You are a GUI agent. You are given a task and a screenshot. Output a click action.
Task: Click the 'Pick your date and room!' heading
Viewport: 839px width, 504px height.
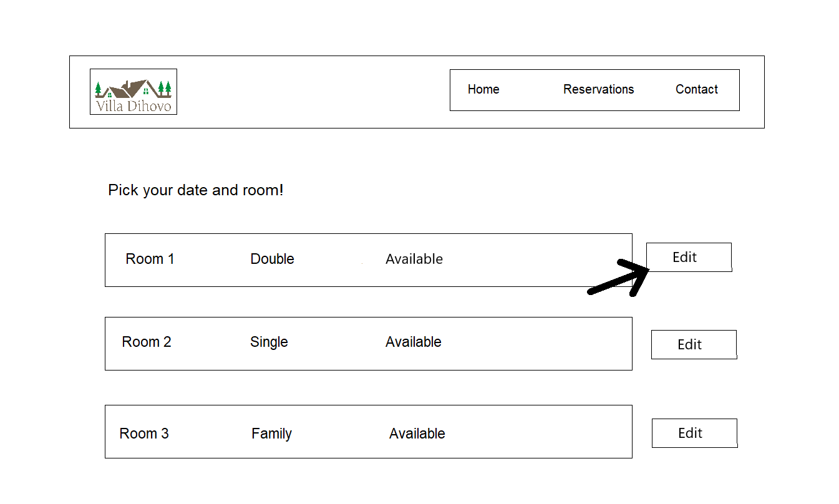click(x=196, y=190)
